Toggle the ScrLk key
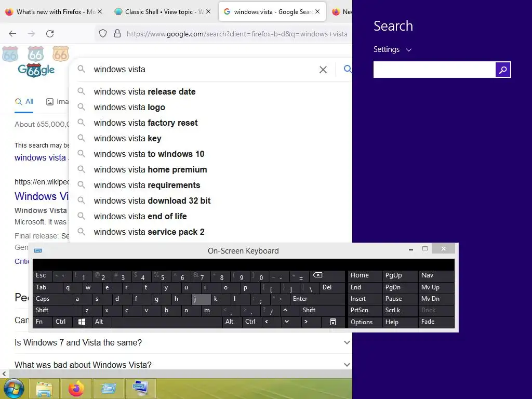 [400, 310]
